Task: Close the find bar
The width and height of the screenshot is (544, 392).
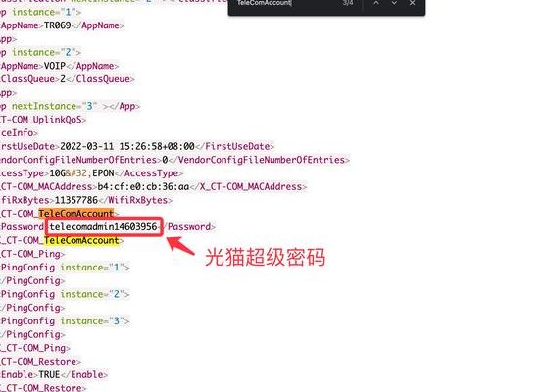Action: click(412, 3)
